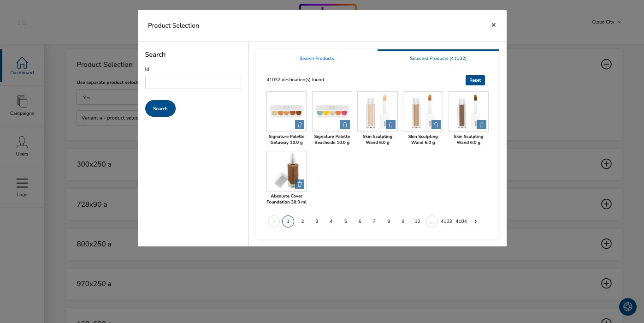The image size is (644, 323).
Task: Expand the 300x250 a section
Action: click(x=606, y=164)
